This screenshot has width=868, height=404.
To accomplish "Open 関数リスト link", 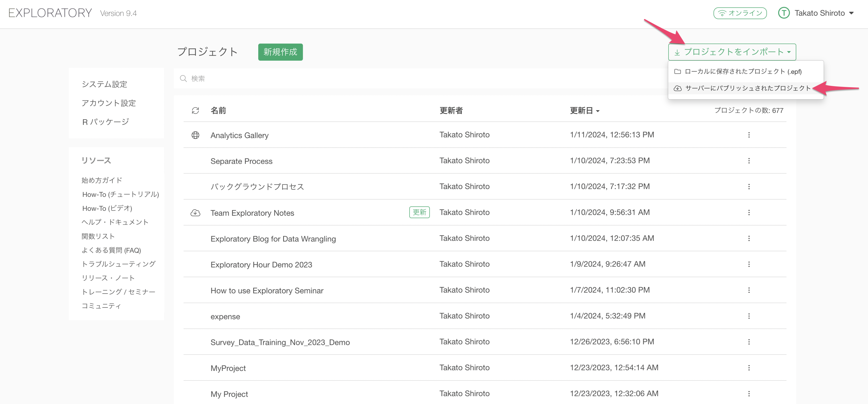I will coord(98,236).
